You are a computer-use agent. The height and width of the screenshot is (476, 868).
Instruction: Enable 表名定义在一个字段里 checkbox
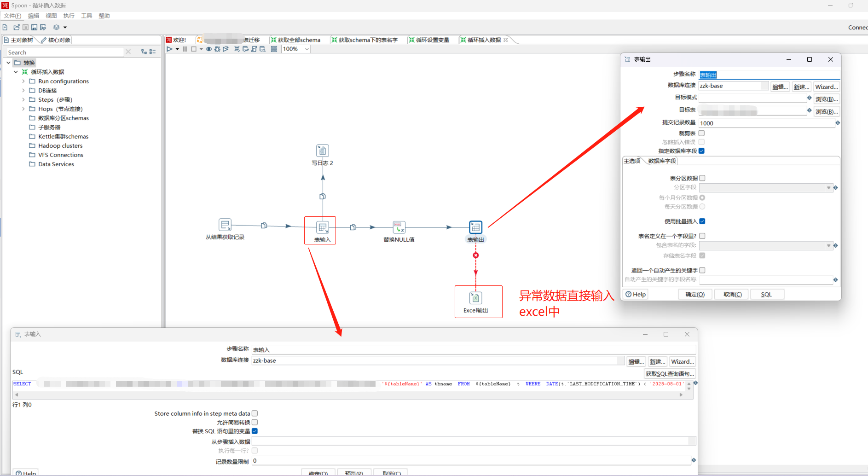[x=702, y=236]
